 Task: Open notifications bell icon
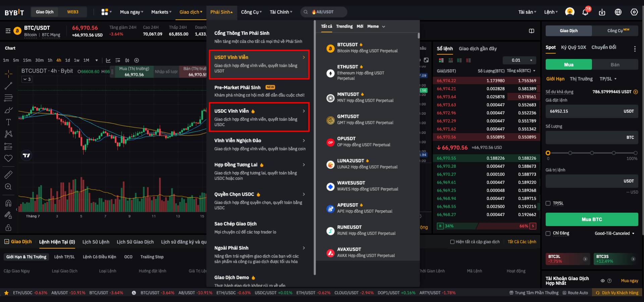tap(585, 12)
